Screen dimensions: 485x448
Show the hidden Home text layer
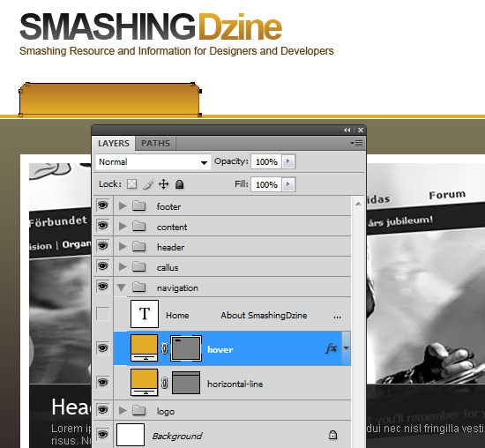tap(102, 314)
